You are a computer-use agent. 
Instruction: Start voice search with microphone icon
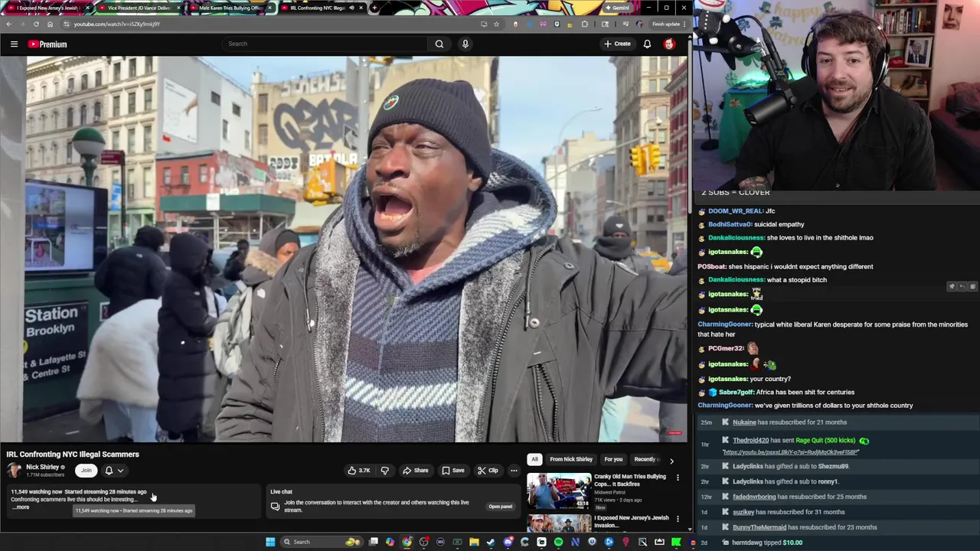[x=465, y=44]
